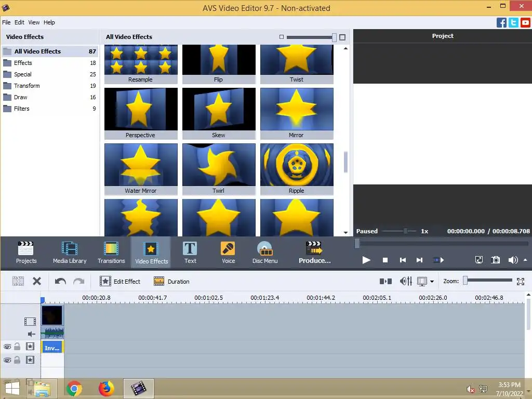This screenshot has width=532, height=399.
Task: Select the Resample effect thumbnail
Action: tap(141, 64)
